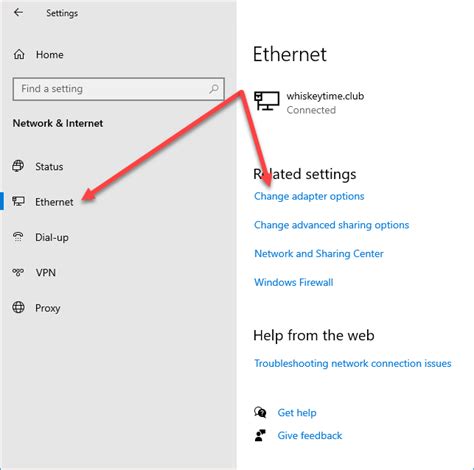The height and width of the screenshot is (470, 474).
Task: Click the Give feedback person icon
Action: pos(260,435)
